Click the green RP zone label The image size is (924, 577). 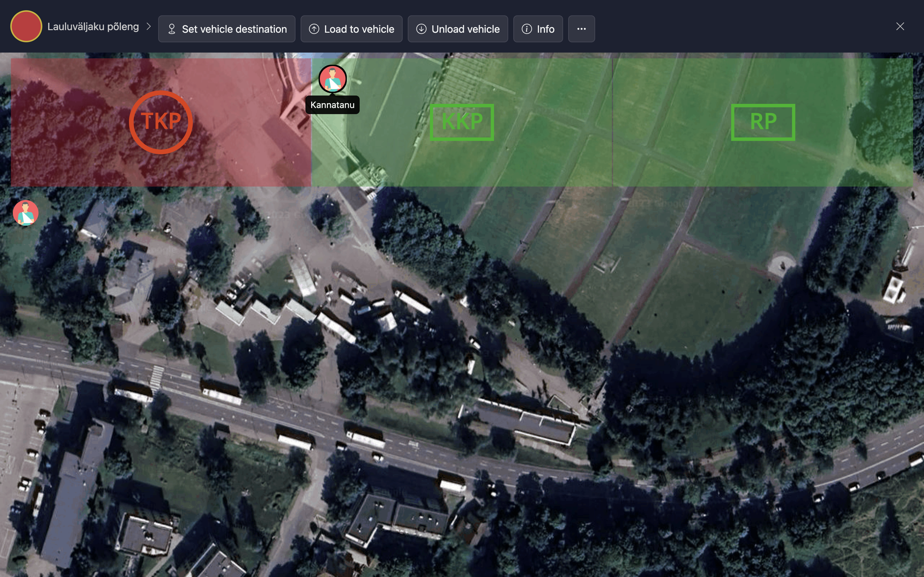point(763,122)
